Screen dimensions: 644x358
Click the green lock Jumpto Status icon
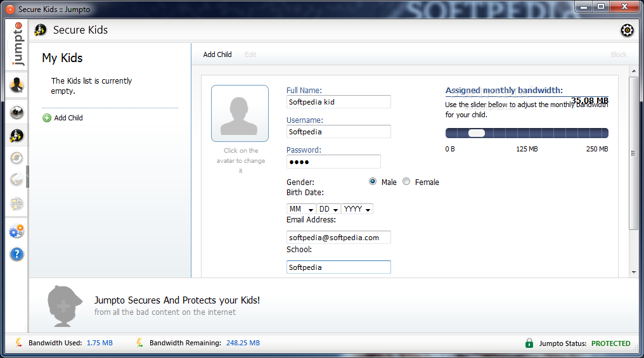point(529,343)
